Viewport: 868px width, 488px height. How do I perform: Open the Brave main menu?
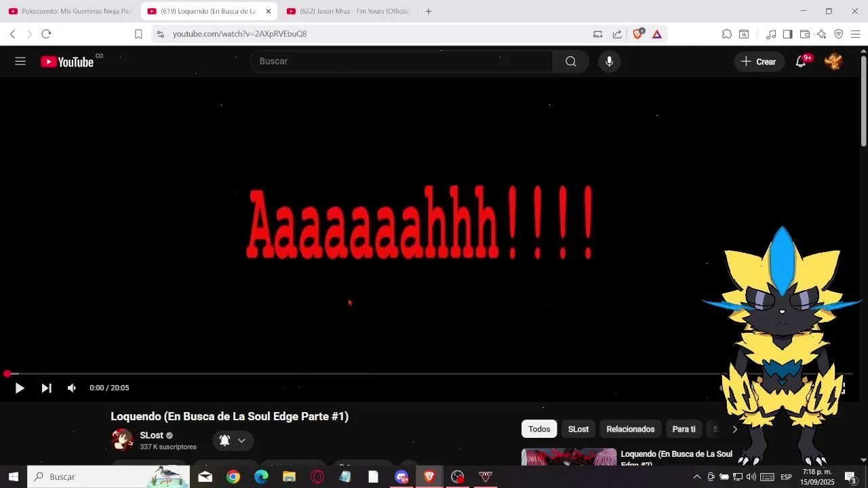[x=856, y=34]
